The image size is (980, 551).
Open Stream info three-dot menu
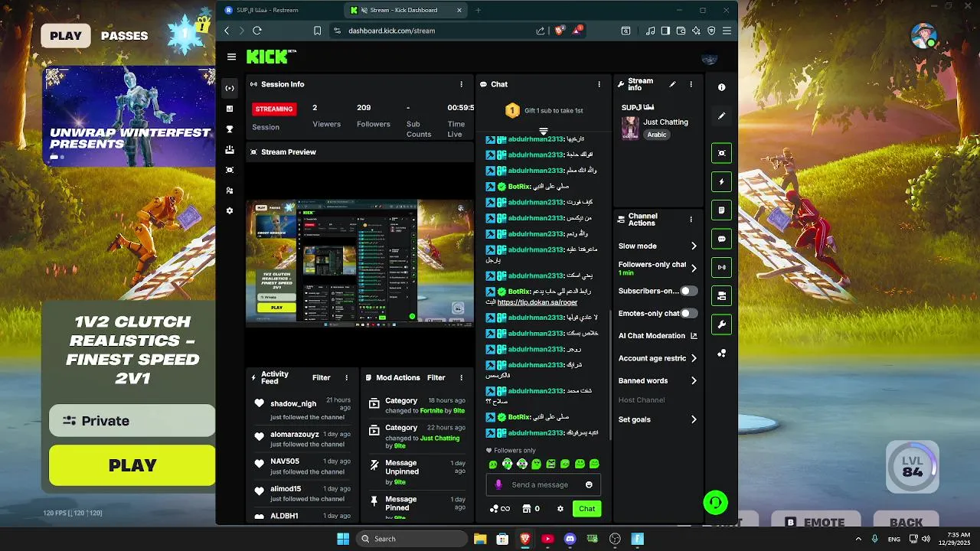pyautogui.click(x=691, y=84)
